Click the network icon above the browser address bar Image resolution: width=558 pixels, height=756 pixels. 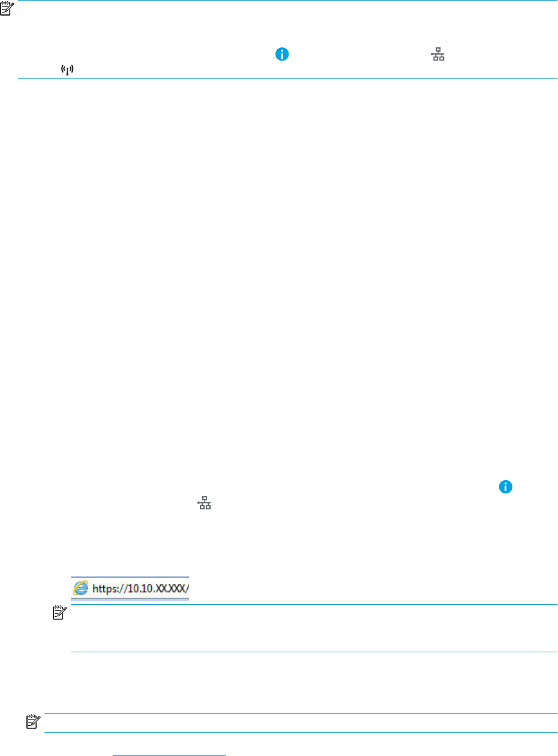(x=205, y=504)
